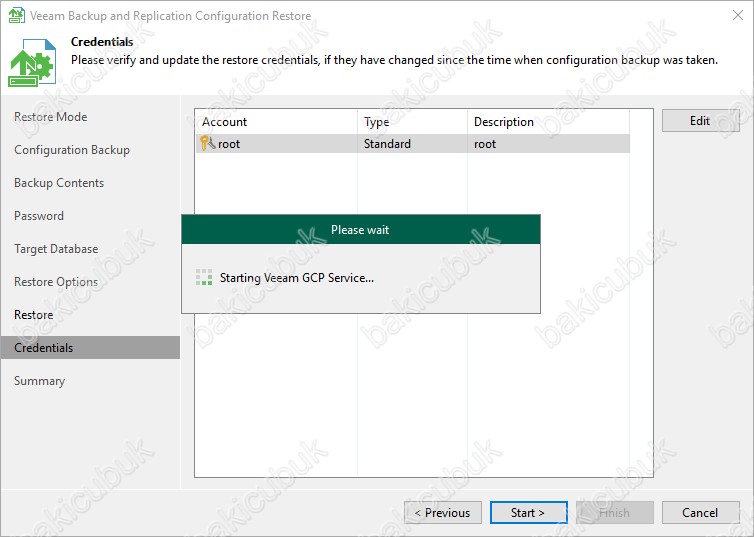Click the disabled Finish button

615,512
